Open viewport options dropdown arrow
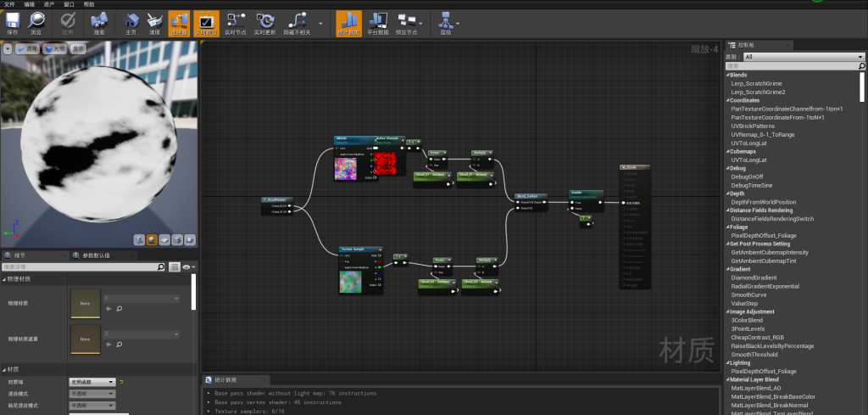This screenshot has width=868, height=415. pos(7,48)
